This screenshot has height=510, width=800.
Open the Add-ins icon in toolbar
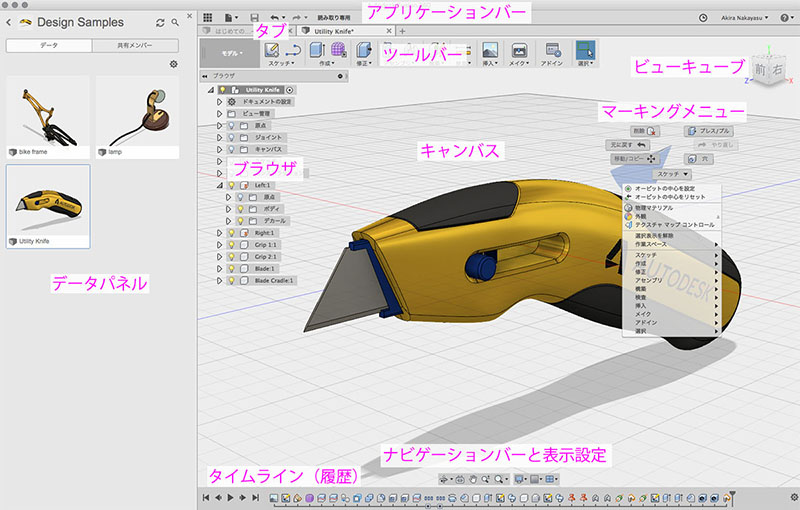553,50
